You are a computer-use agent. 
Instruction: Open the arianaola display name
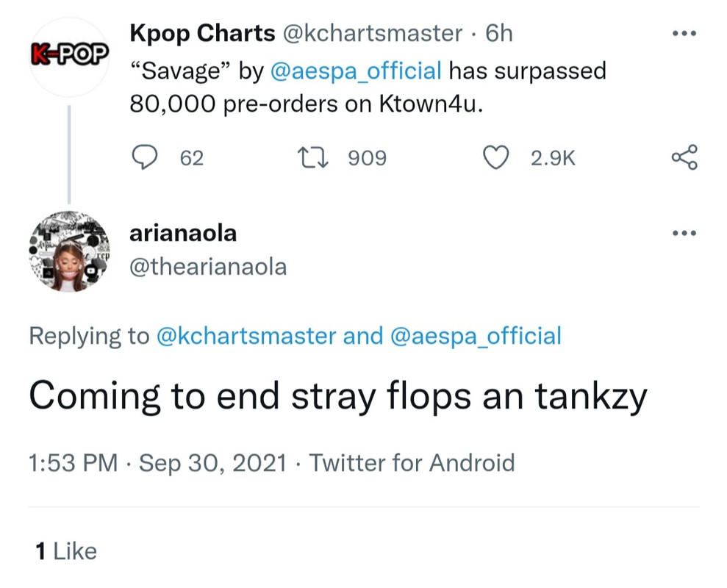(183, 233)
